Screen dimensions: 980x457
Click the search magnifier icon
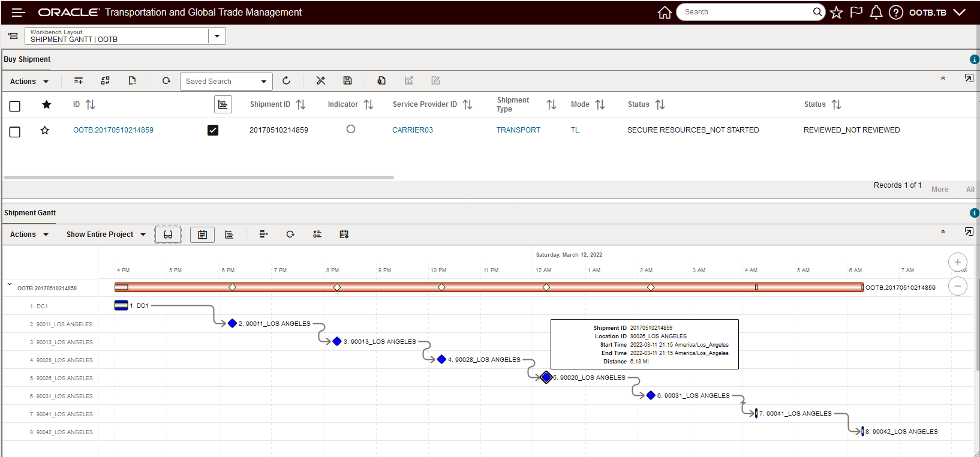(x=817, y=12)
